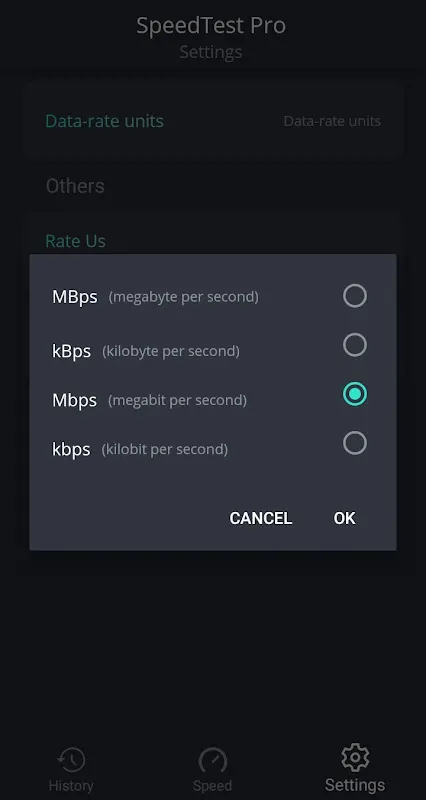This screenshot has width=426, height=800.
Task: Open the Speed gauge icon
Action: pos(212,760)
